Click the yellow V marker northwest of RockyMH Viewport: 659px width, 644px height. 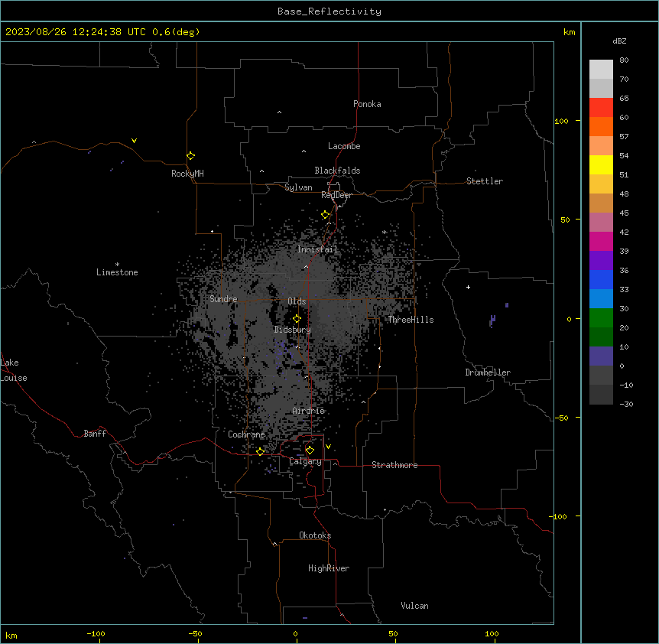134,141
